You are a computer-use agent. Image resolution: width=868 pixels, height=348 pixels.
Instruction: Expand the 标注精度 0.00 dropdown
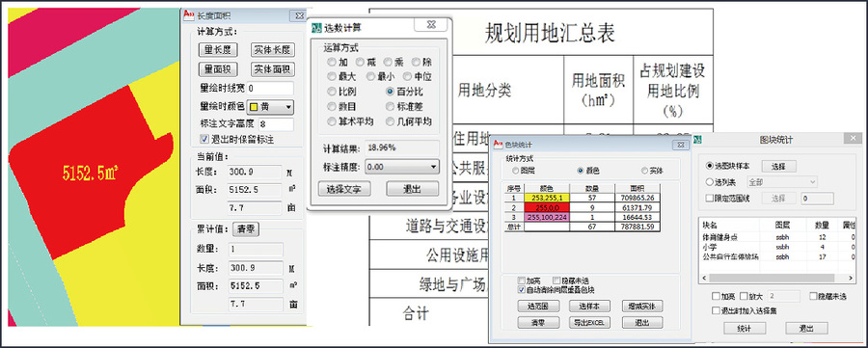point(402,166)
